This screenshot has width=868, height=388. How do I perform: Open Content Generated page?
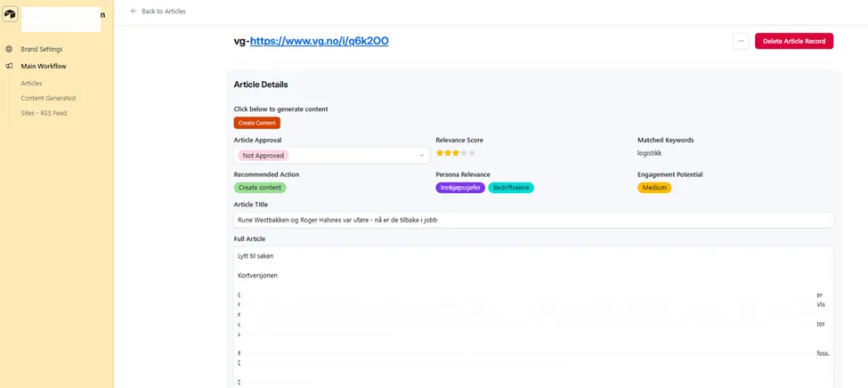tap(48, 98)
